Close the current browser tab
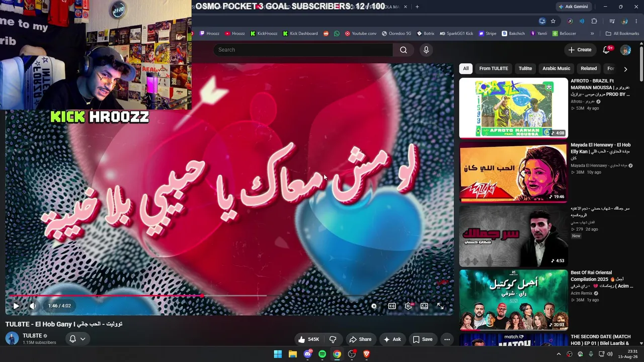 click(x=406, y=7)
